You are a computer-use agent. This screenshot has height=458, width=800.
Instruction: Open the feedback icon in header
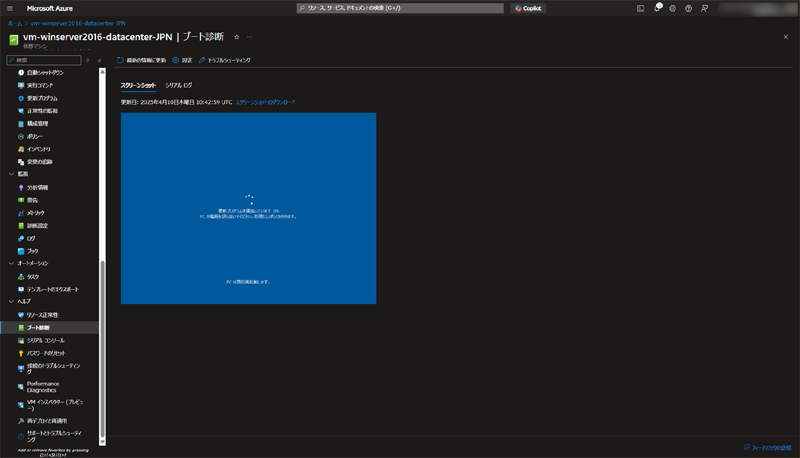704,8
